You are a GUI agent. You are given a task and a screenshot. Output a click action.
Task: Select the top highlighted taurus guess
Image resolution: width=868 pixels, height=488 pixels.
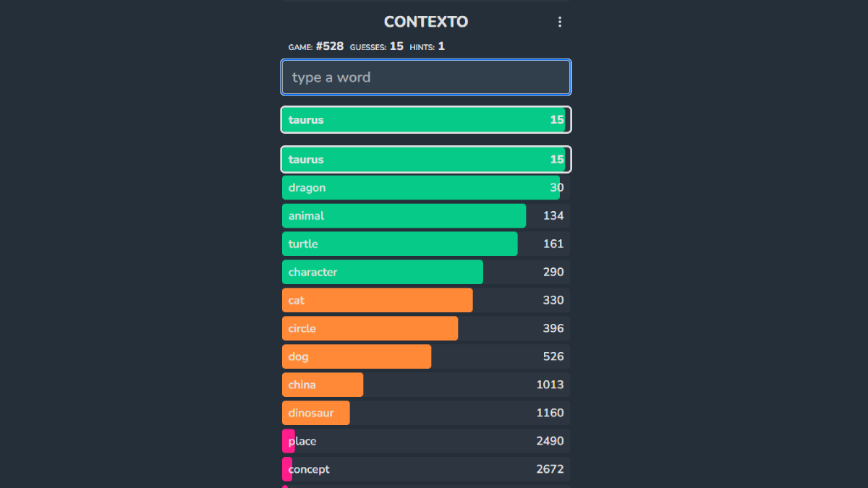(426, 120)
